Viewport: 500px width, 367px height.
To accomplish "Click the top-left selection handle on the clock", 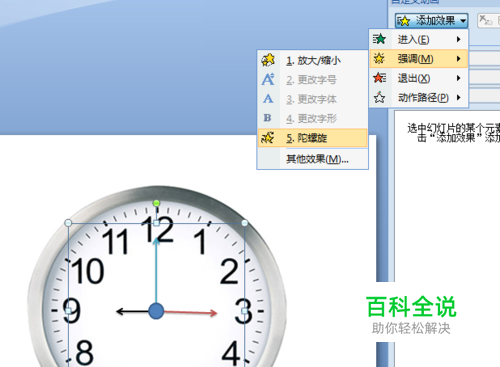I will pos(68,223).
